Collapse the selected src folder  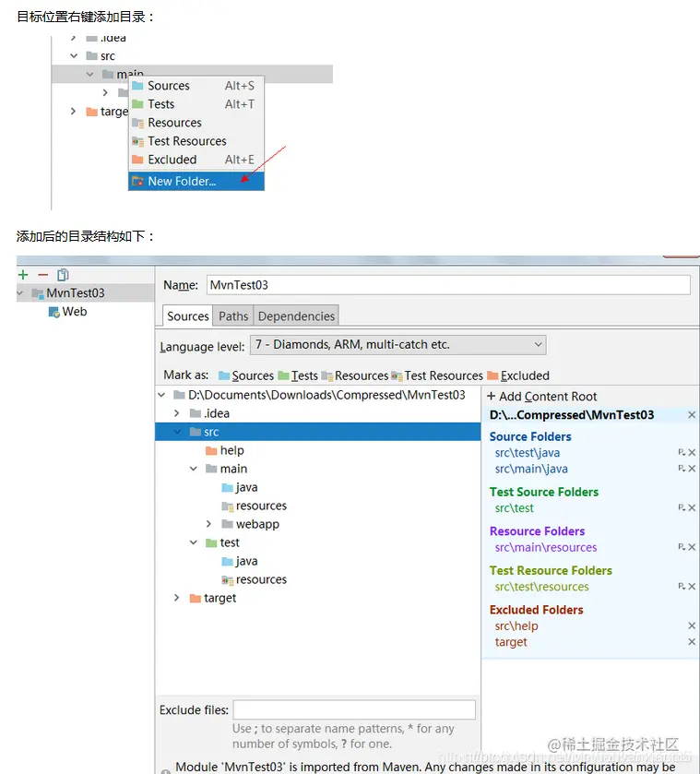click(x=178, y=432)
